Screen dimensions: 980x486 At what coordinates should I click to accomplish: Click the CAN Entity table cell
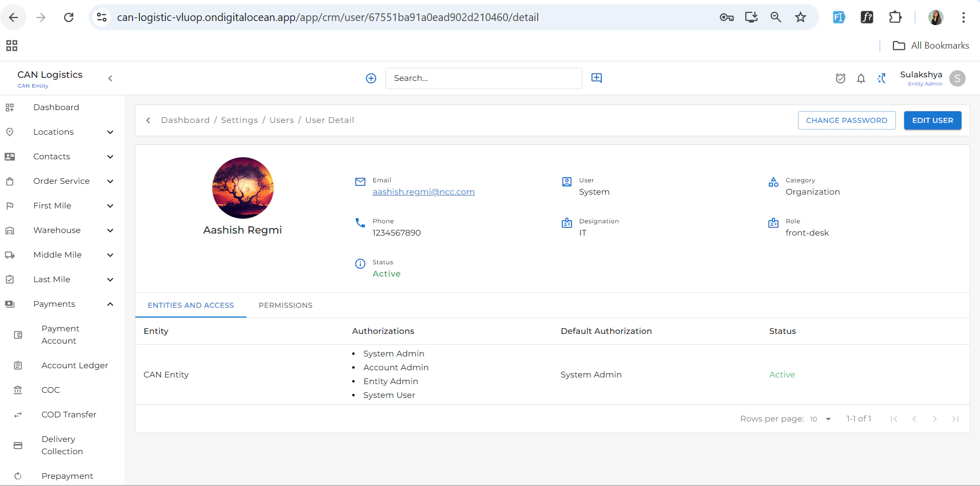[x=166, y=375]
